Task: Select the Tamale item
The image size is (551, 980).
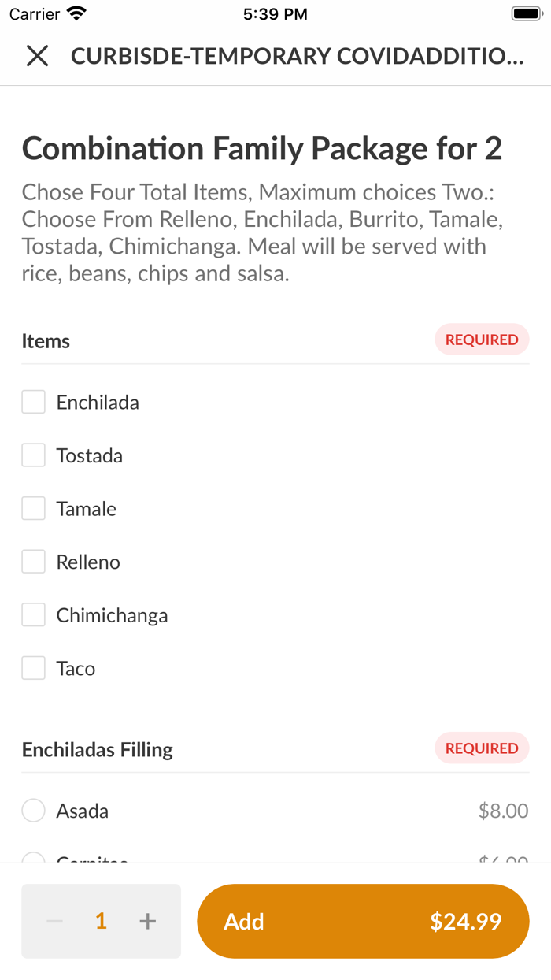Action: 33,508
